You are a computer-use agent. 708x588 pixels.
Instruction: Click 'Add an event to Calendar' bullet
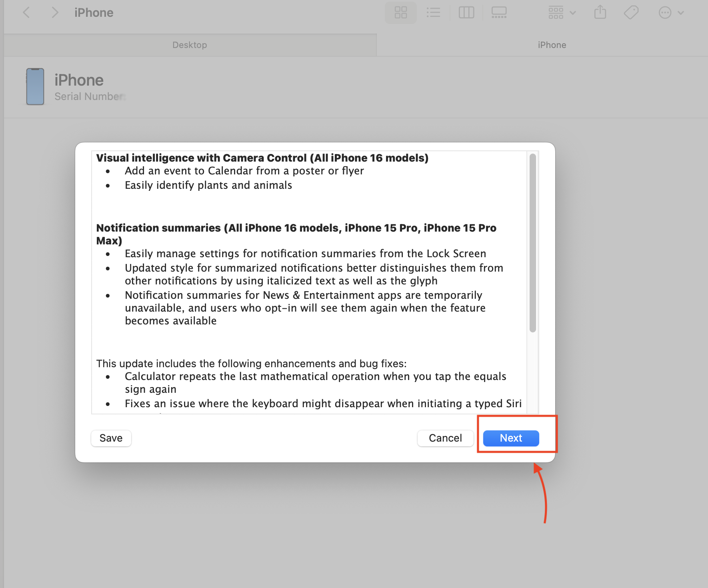pos(244,171)
